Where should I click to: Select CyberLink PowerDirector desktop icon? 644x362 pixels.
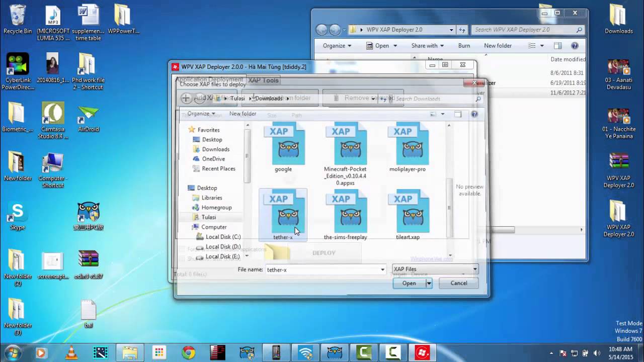coord(18,72)
